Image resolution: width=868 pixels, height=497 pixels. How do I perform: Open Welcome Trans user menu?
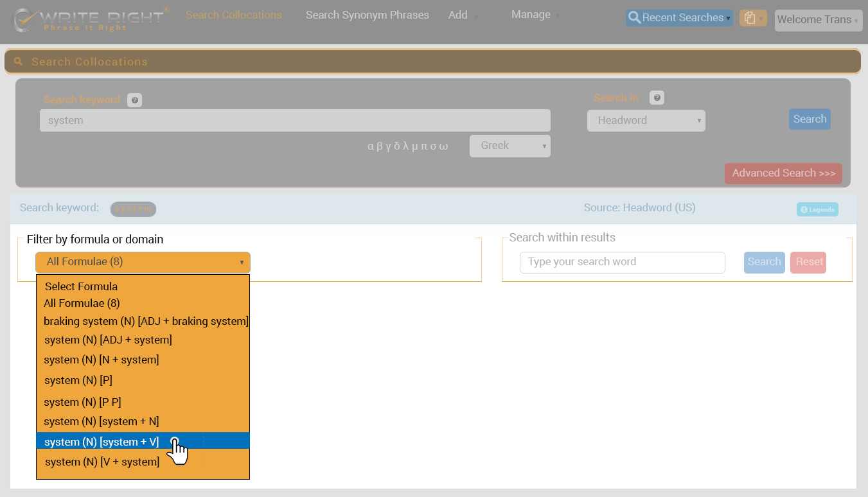pos(817,20)
